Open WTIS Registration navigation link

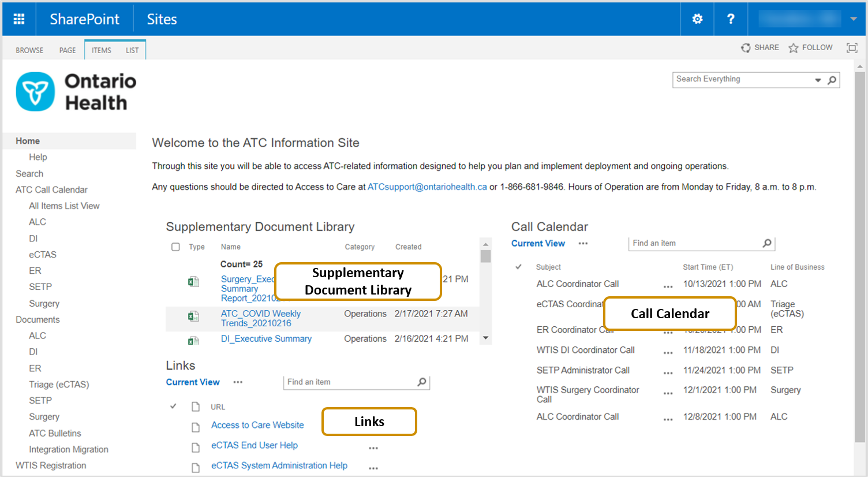click(x=51, y=465)
